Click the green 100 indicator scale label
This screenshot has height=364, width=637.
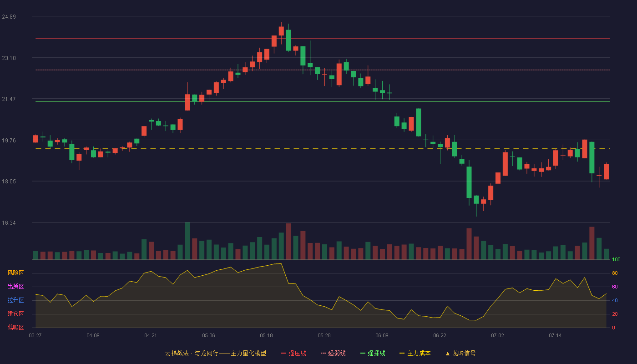click(x=616, y=260)
